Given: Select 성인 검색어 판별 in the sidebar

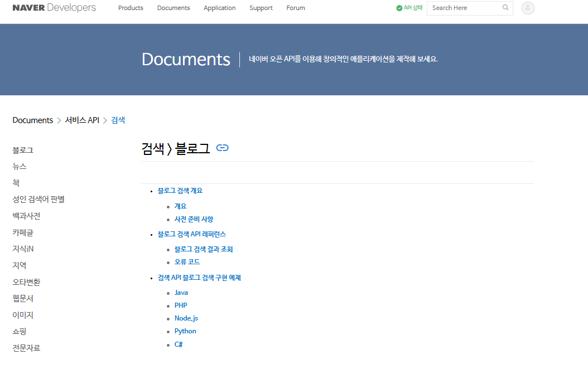Looking at the screenshot, I should pos(38,200).
